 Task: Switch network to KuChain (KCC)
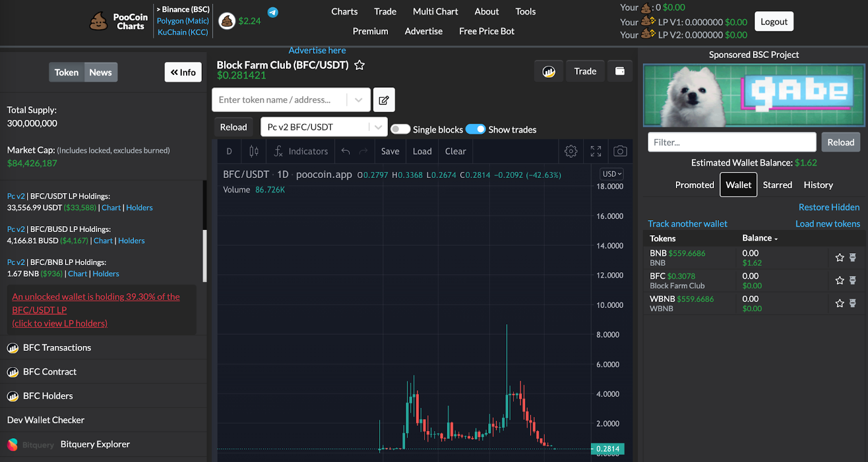183,32
